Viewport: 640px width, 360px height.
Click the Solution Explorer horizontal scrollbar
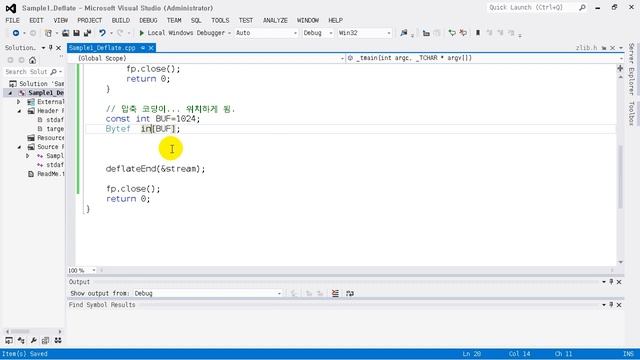coord(33,331)
